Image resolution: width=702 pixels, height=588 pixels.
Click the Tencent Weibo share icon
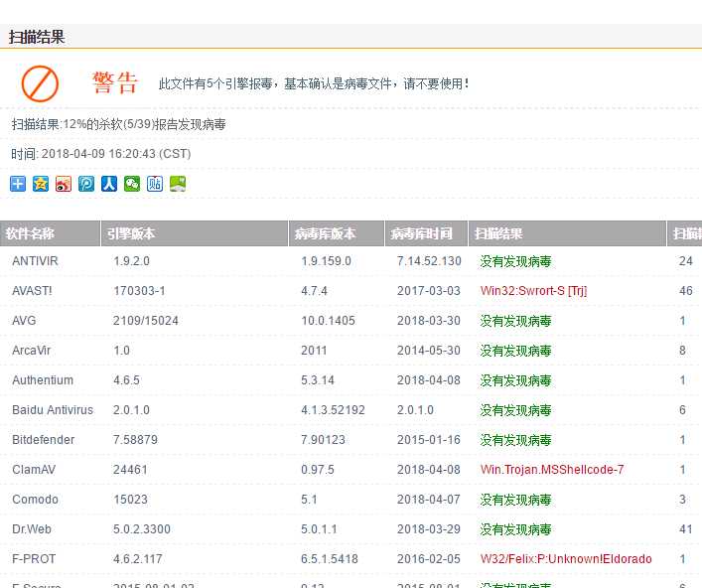click(86, 184)
